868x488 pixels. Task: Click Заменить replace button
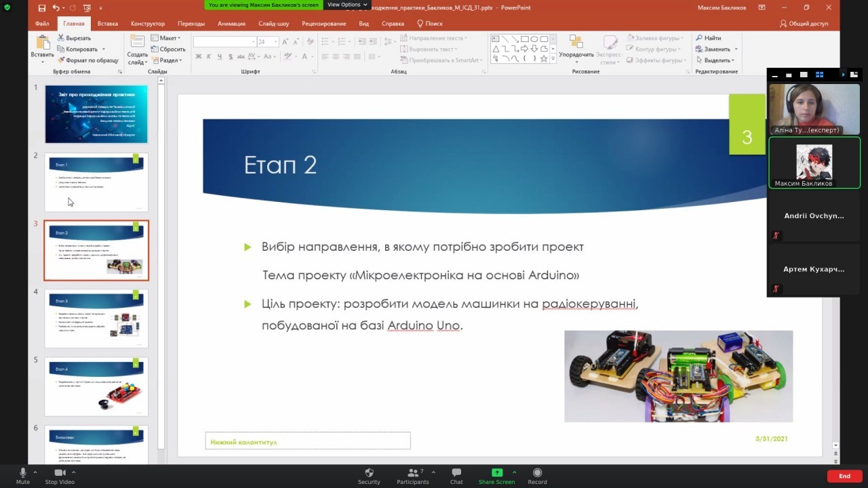pos(712,49)
